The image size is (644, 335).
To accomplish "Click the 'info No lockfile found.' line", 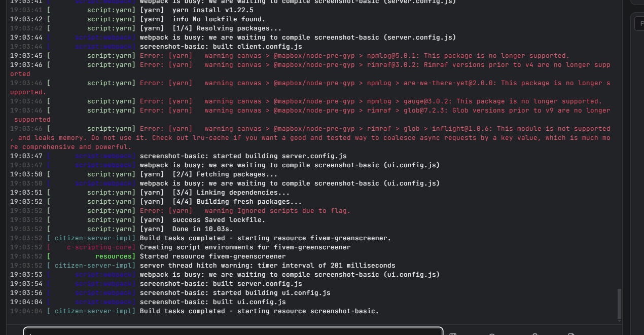I will click(219, 19).
